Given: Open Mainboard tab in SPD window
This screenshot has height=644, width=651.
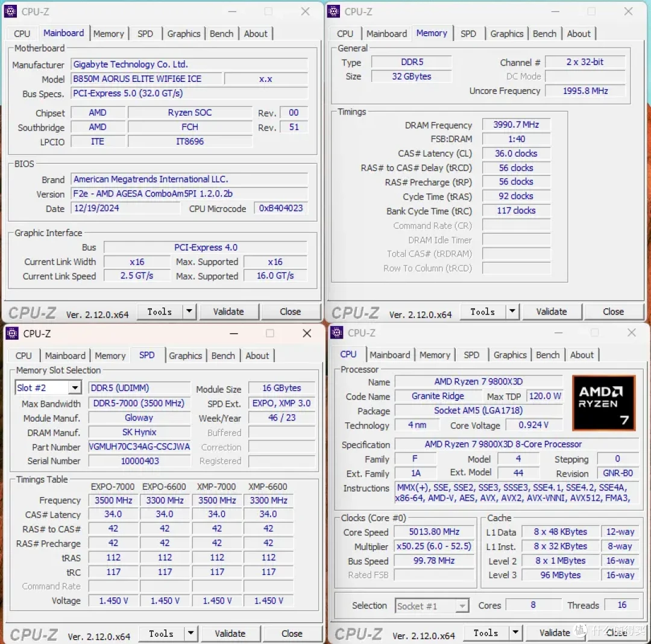Looking at the screenshot, I should 65,355.
